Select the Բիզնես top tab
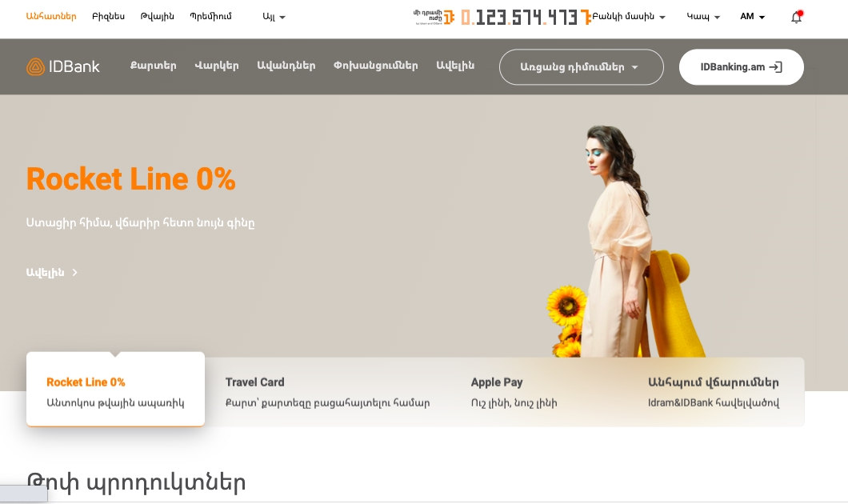Image resolution: width=848 pixels, height=504 pixels. click(108, 16)
